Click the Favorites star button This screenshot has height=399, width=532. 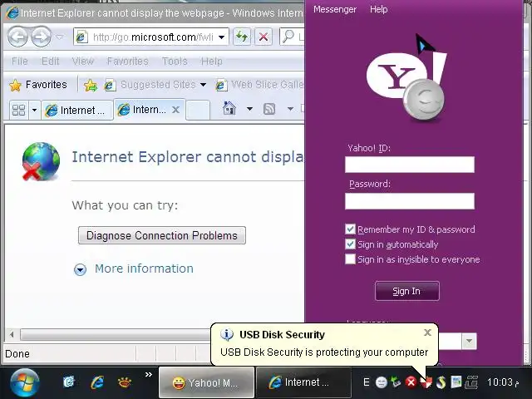pyautogui.click(x=38, y=85)
